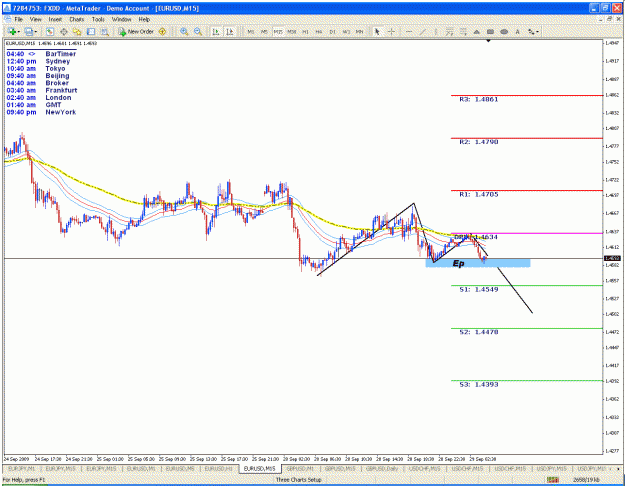Click the BarTimer row in clock list
The width and height of the screenshot is (625, 486).
[x=41, y=54]
